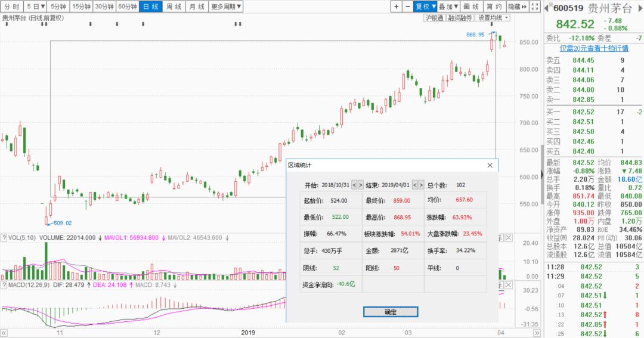Toggle 融资融券 indicator
This screenshot has width=644, height=338.
pyautogui.click(x=460, y=18)
